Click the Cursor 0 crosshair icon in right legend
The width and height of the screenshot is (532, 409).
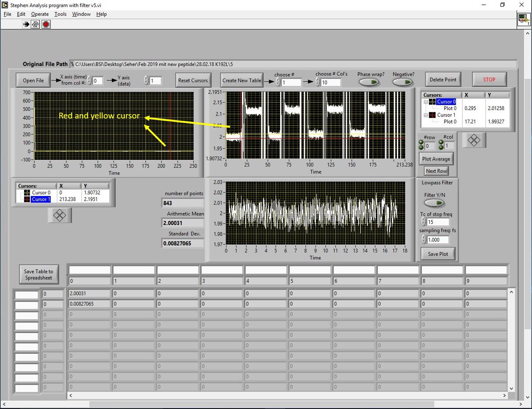[432, 102]
